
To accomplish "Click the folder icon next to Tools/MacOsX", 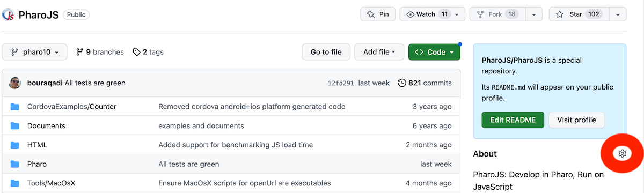I will click(x=15, y=183).
